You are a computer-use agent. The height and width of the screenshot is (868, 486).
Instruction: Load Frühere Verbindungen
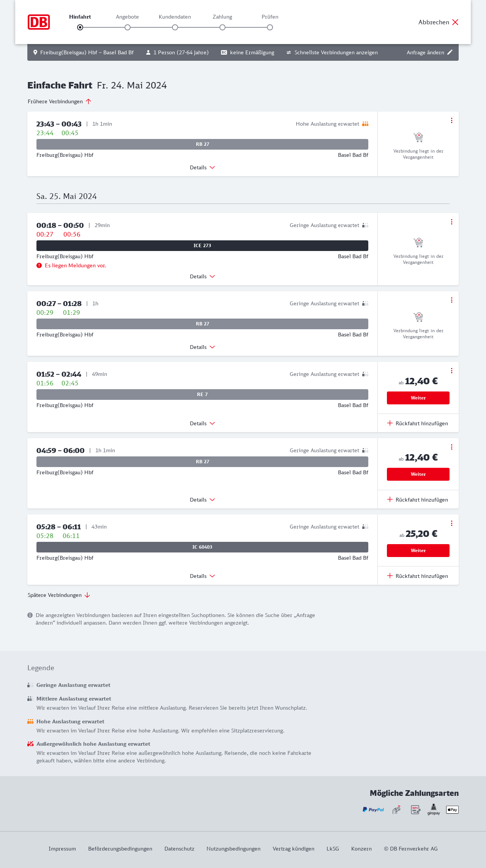click(x=60, y=101)
